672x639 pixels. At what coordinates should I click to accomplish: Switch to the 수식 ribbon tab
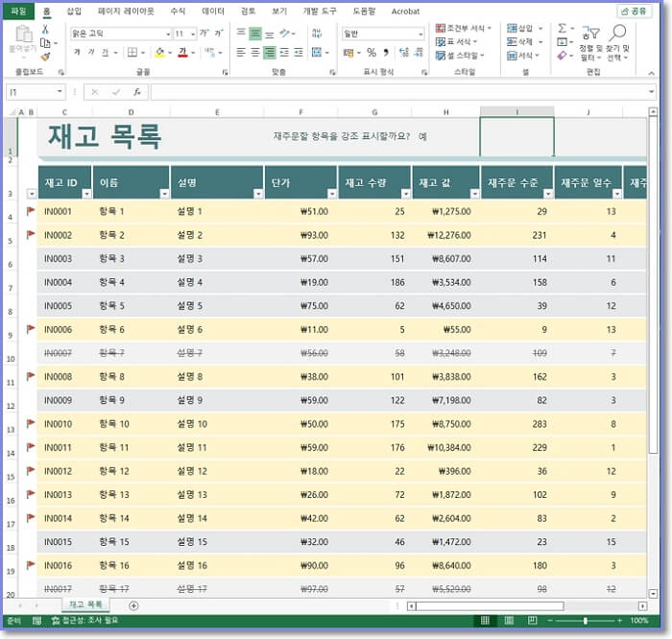click(x=178, y=12)
